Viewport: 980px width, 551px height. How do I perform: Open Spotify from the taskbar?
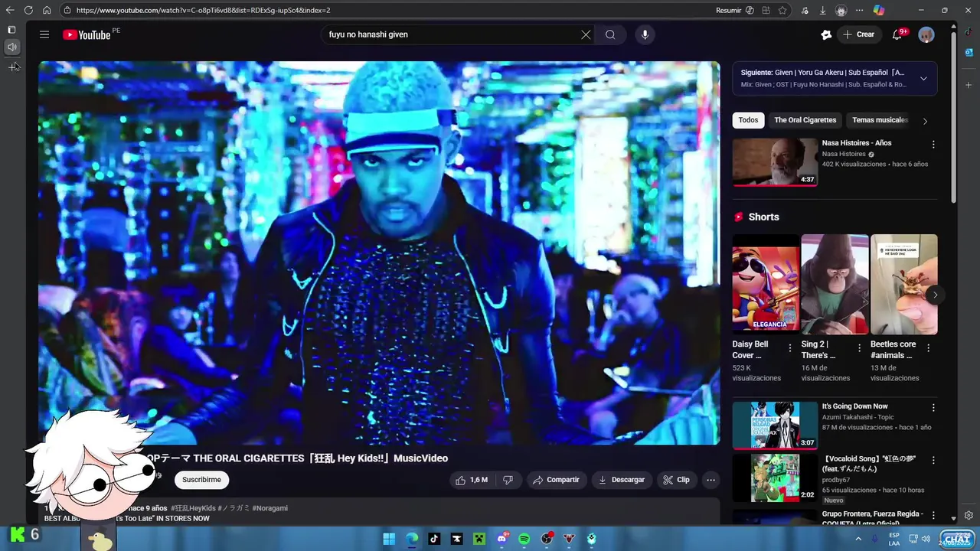(524, 539)
